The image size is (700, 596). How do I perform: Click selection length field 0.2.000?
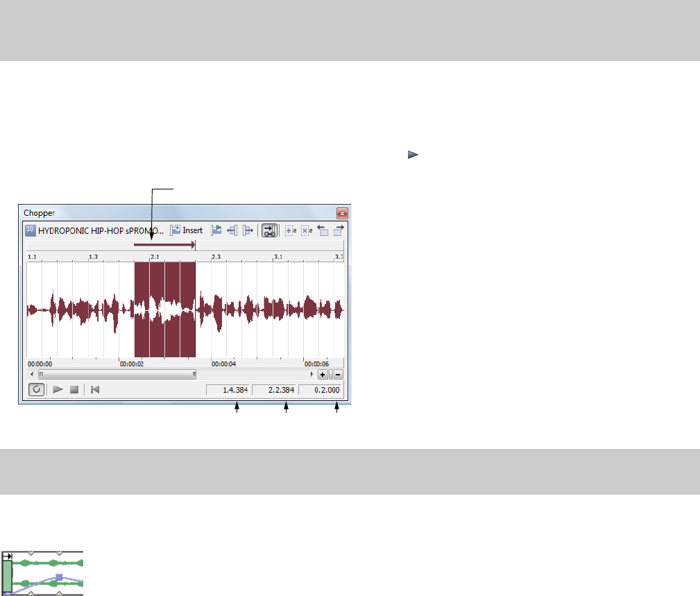coord(320,390)
